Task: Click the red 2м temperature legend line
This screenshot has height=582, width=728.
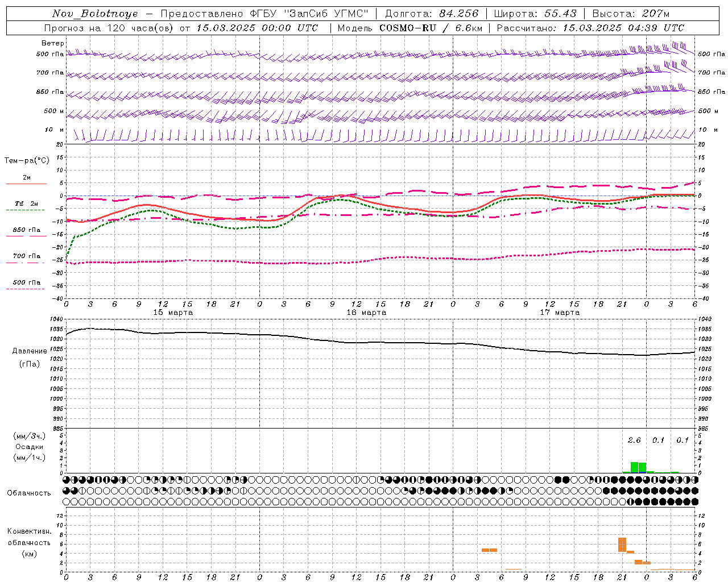Action: click(x=26, y=184)
